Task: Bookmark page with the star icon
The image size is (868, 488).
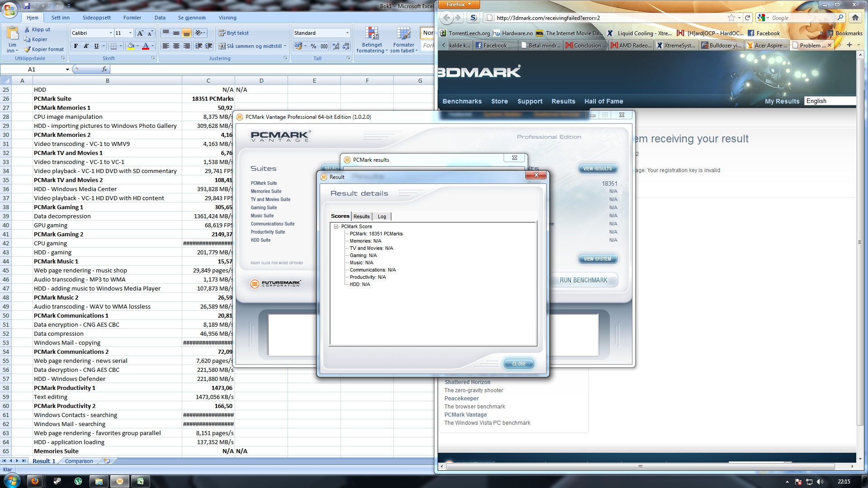Action: [x=731, y=18]
